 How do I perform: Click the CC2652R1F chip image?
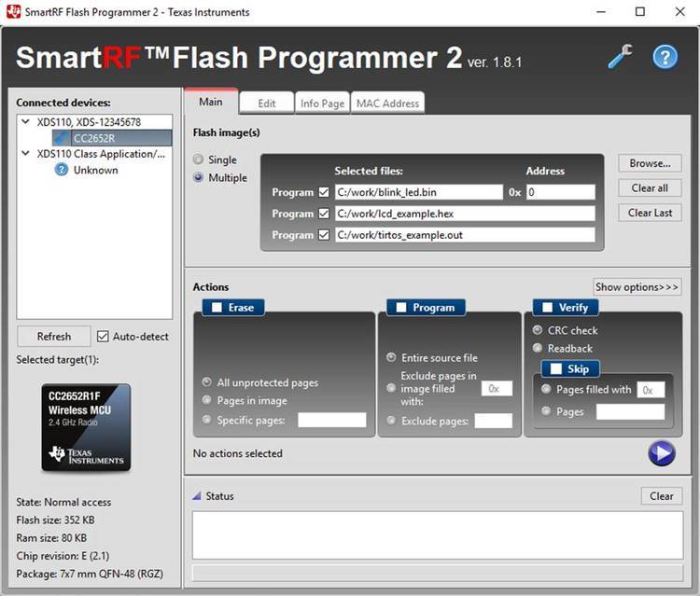tap(86, 427)
